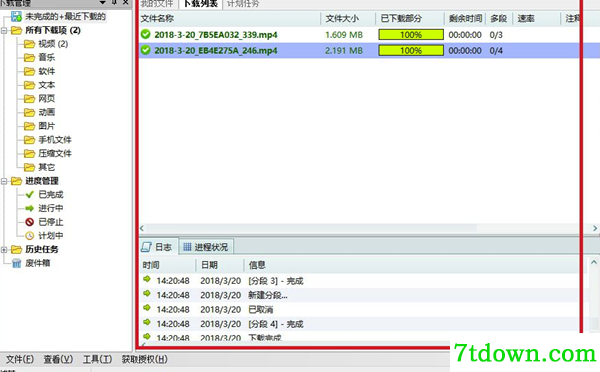Screen dimensions: 600x372
Task: Click completed status icon of 7B5EA032 file
Action: coord(145,34)
